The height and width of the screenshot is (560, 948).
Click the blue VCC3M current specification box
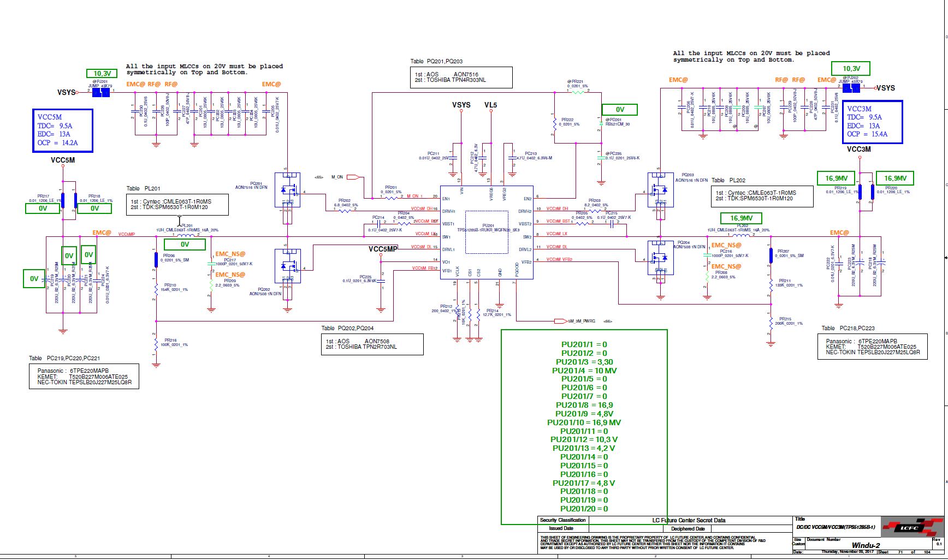[x=872, y=122]
